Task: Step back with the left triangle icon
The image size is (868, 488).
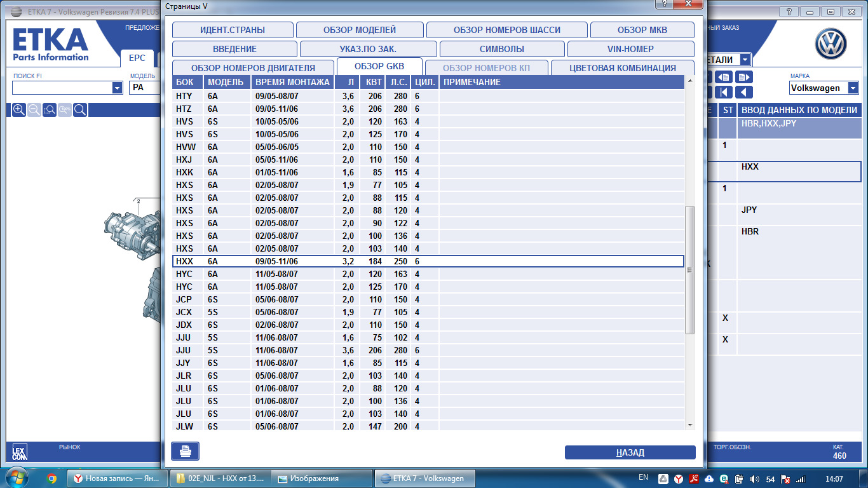Action: click(x=744, y=92)
